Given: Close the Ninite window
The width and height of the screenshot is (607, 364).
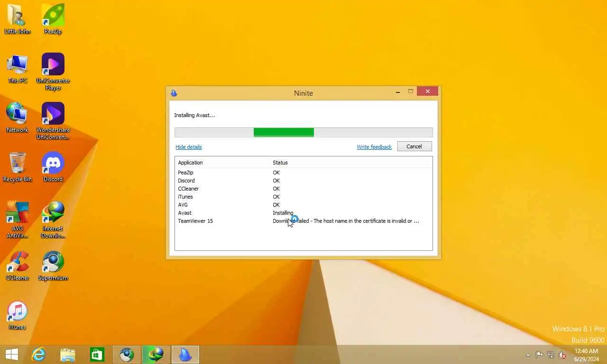Looking at the screenshot, I should click(x=428, y=91).
